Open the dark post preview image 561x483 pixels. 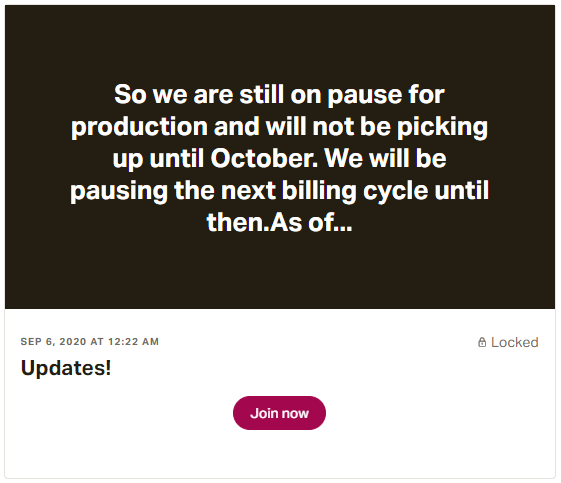[280, 157]
